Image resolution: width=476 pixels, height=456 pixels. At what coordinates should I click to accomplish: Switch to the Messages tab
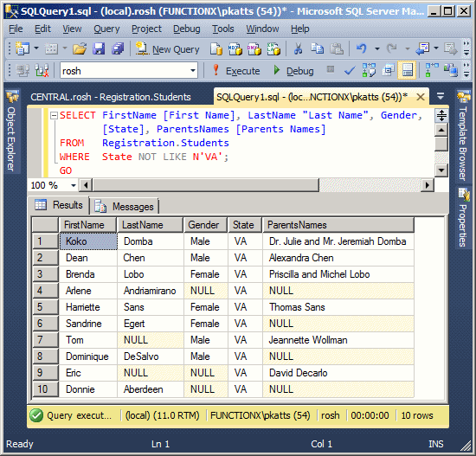coord(125,207)
